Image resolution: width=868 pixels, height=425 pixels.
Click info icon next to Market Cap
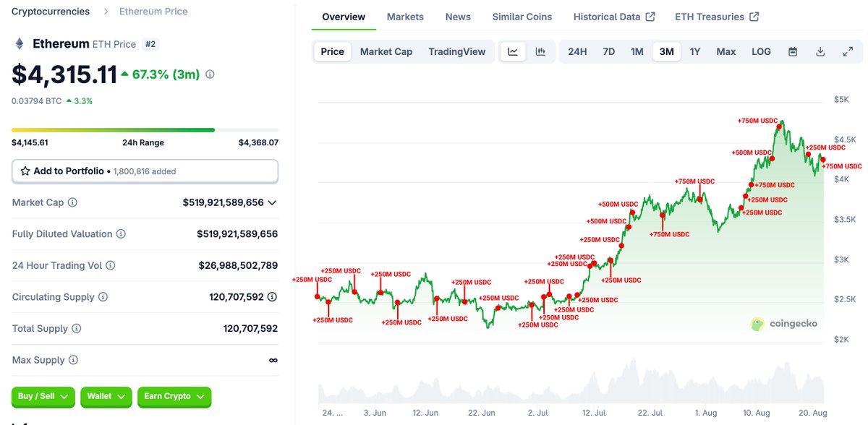pyautogui.click(x=72, y=203)
